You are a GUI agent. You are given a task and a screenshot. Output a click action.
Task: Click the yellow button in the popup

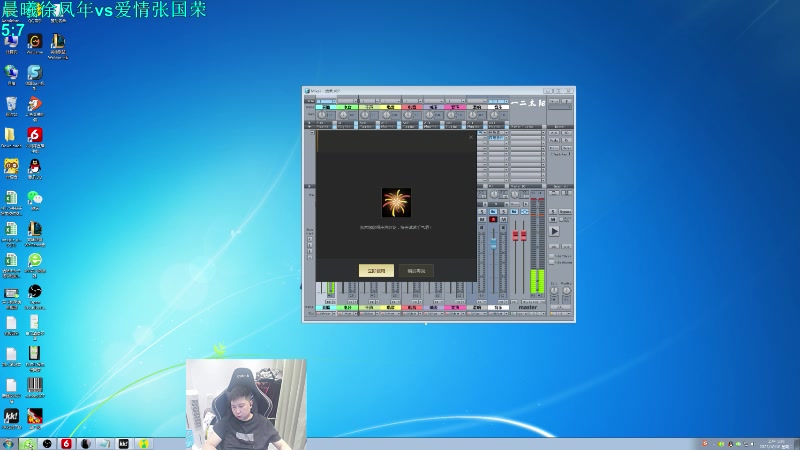coord(376,270)
